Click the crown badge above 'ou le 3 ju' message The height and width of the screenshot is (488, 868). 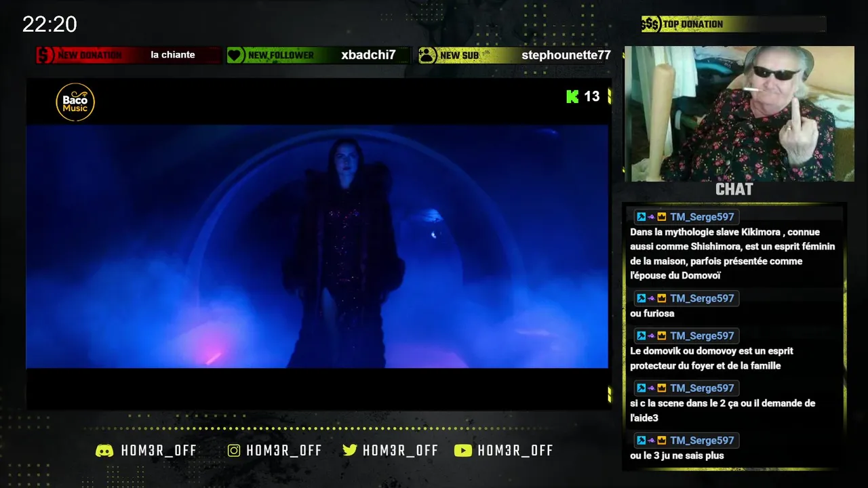(x=661, y=440)
